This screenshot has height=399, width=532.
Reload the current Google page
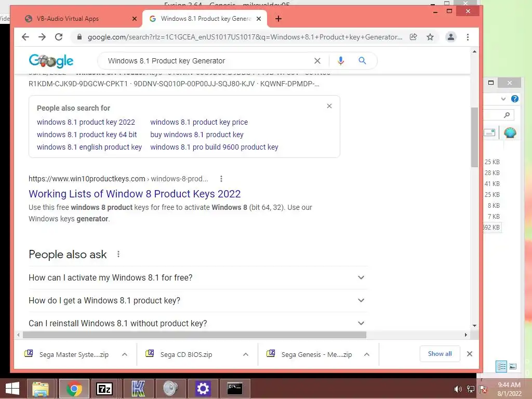(x=59, y=37)
